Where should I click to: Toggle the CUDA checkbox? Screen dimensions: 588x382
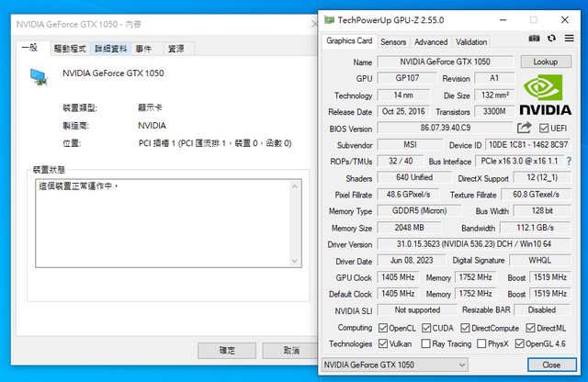(x=426, y=328)
